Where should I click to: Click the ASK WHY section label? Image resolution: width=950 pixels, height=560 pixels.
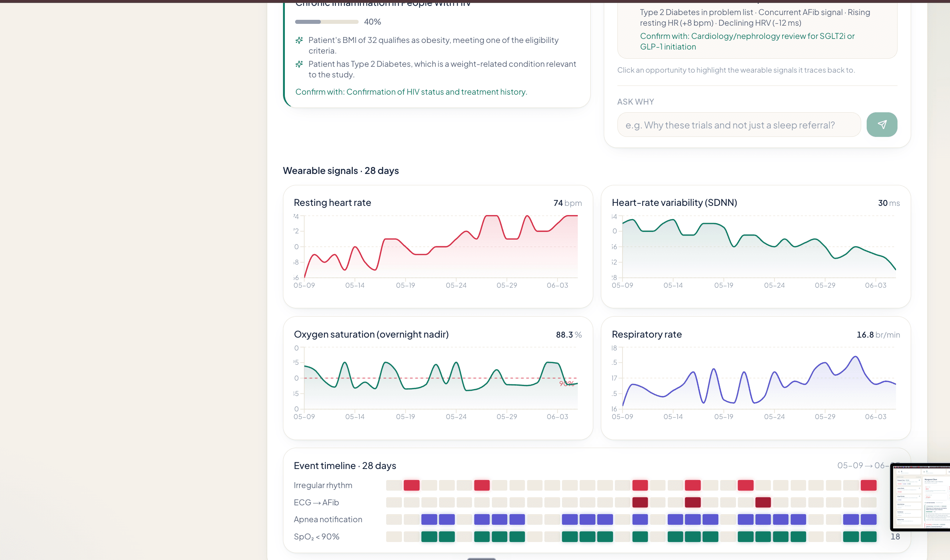tap(635, 102)
